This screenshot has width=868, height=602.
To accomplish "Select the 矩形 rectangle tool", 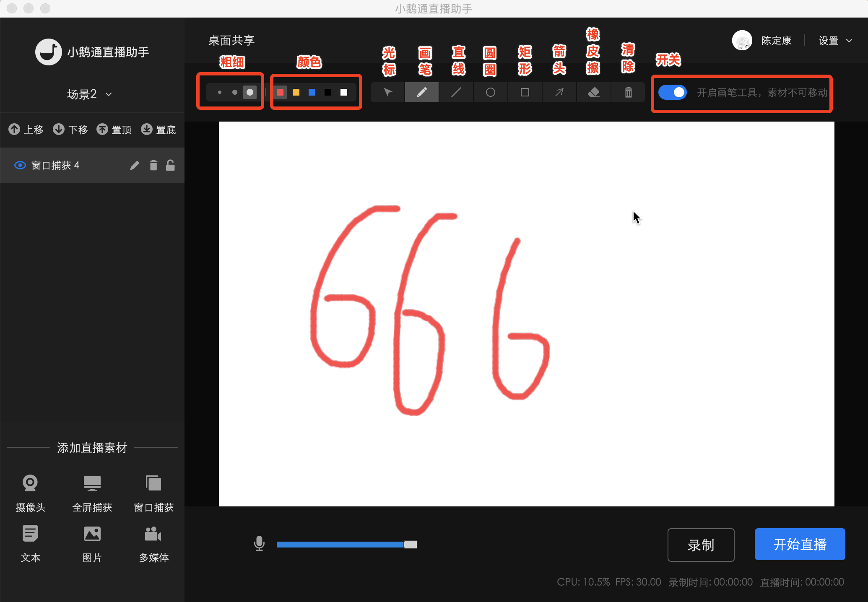I will point(525,92).
